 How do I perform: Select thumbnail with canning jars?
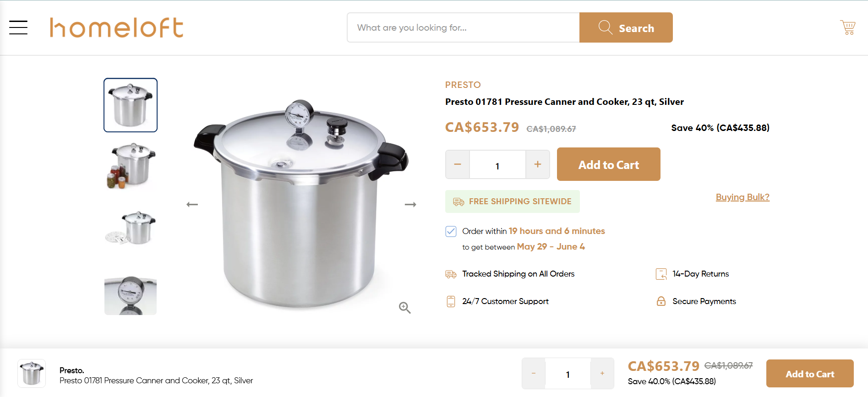point(131,166)
